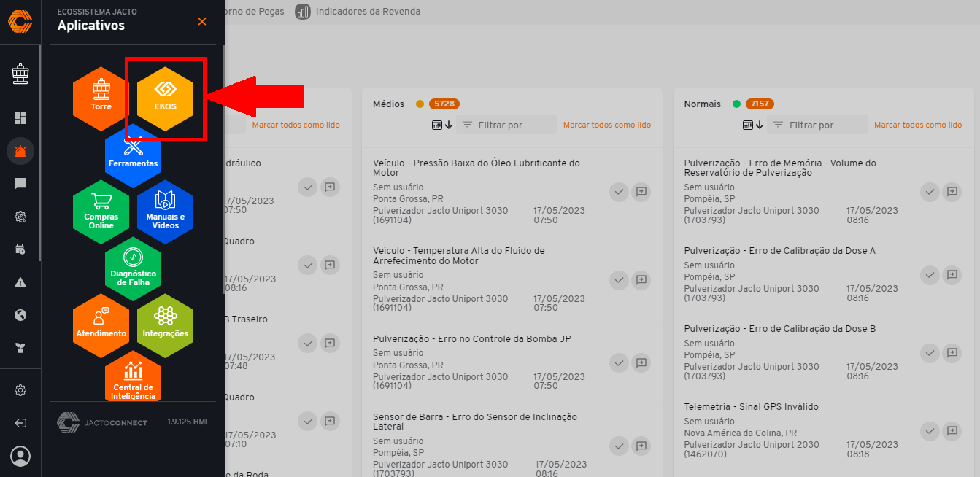Forward the Temperatura Alta do Fluído alert
Viewport: 980px width, 477px height.
[x=641, y=279]
